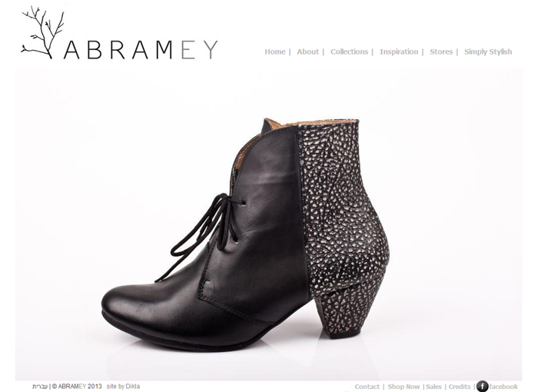Click the facebook text link

(x=503, y=387)
